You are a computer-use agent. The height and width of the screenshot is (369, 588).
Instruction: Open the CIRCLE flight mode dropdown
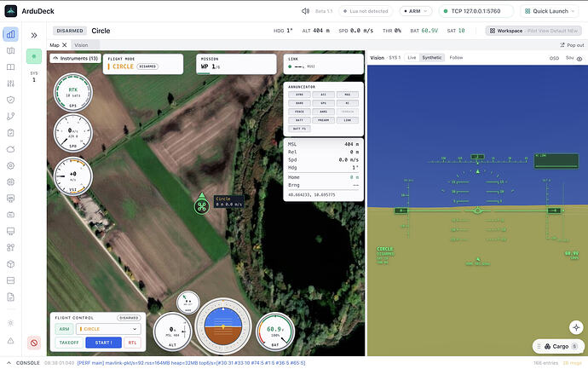108,329
